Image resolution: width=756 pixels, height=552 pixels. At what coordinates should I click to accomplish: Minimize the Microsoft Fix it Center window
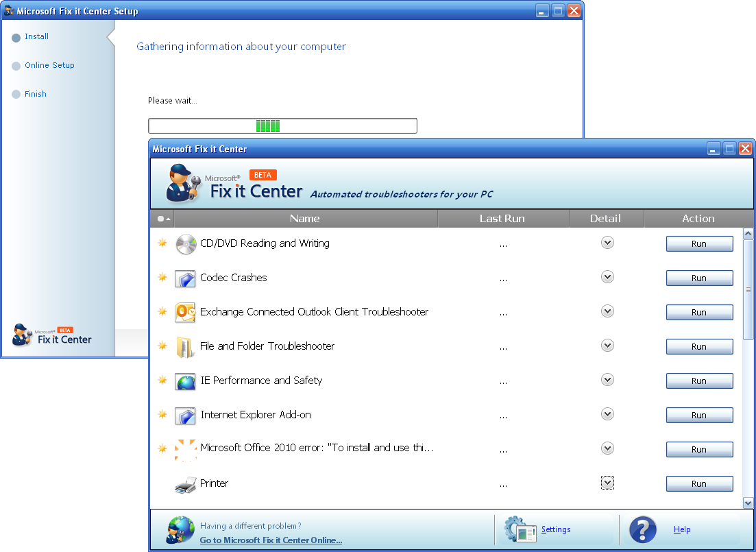714,149
